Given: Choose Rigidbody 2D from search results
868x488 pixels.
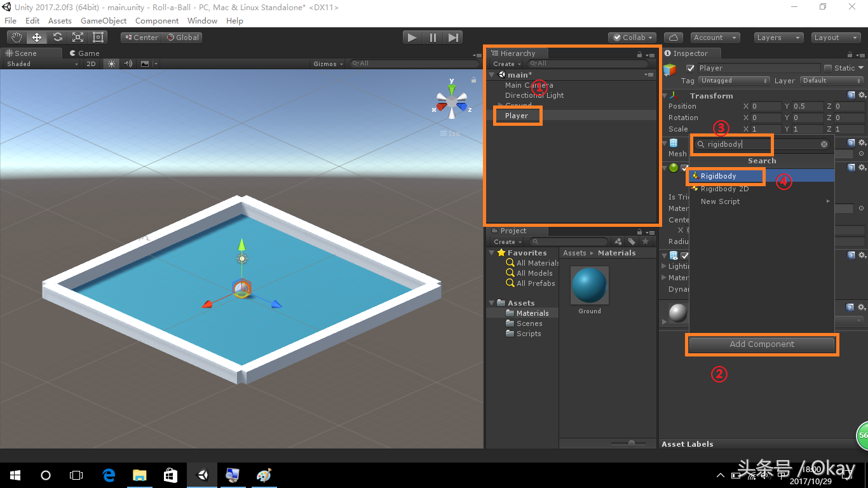Looking at the screenshot, I should click(x=762, y=189).
